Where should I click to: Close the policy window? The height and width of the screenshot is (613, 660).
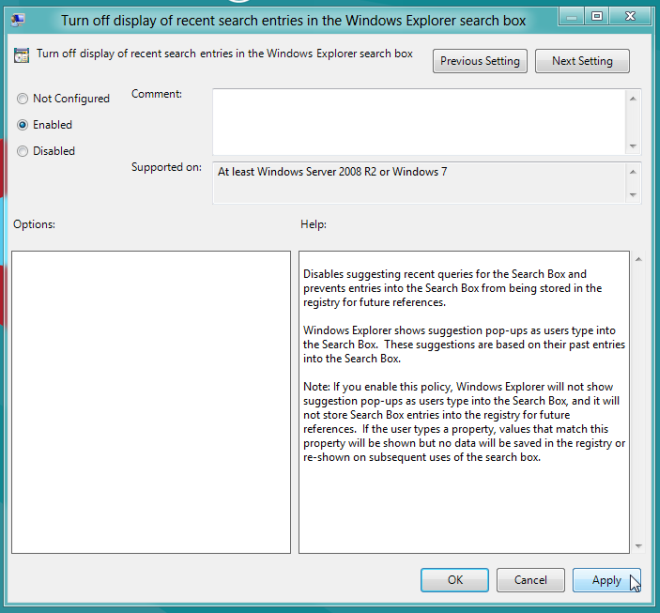click(630, 17)
